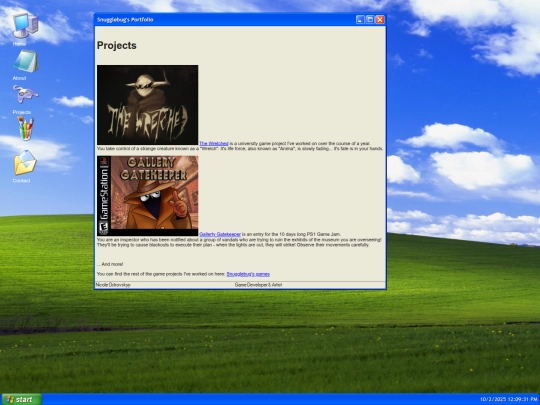
Task: Open the Contact mail folder icon
Action: point(25,162)
